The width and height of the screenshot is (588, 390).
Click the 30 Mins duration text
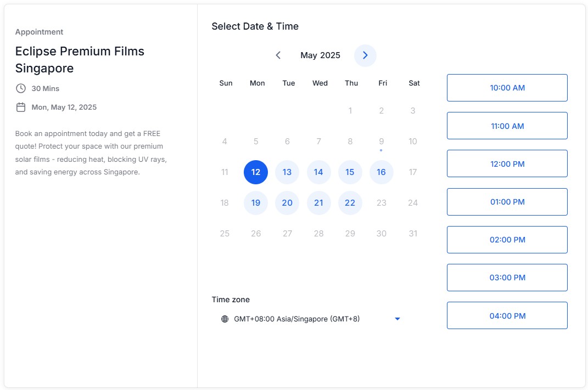point(46,88)
